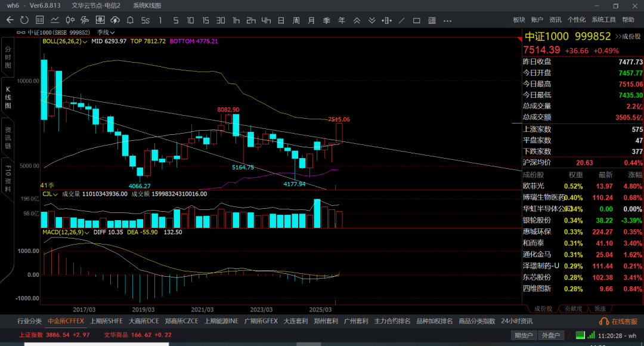Open the 个性化 menu
The image size is (644, 346).
click(x=576, y=20)
